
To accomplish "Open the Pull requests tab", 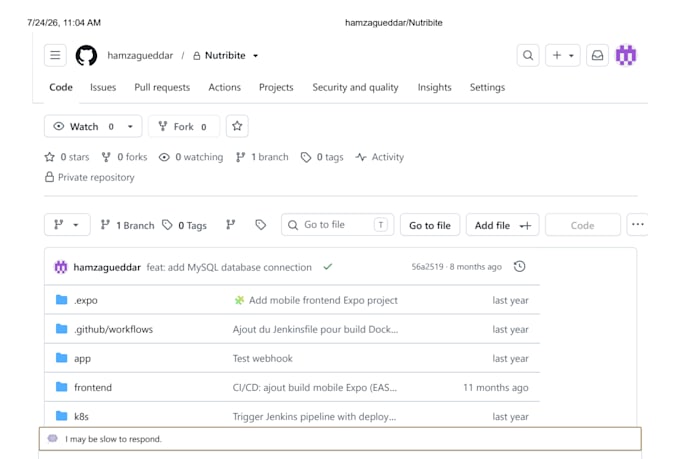I will pyautogui.click(x=162, y=87).
